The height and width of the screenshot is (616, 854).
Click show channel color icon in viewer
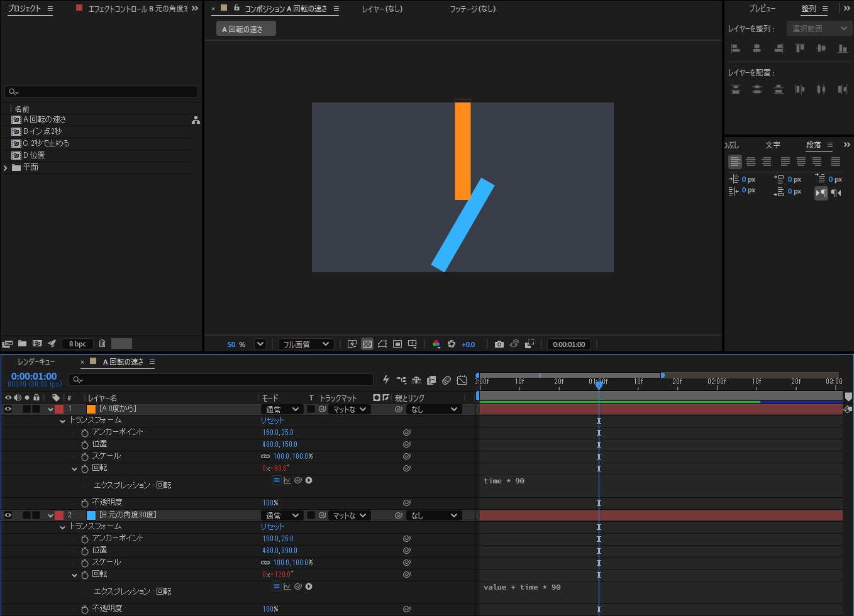coord(436,344)
